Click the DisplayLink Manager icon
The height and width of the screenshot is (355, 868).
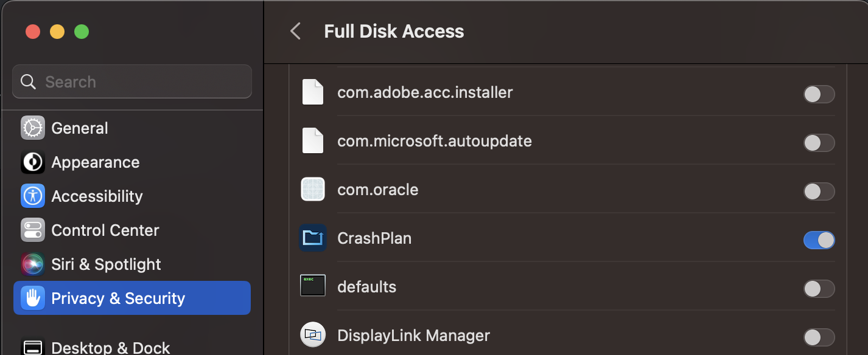pyautogui.click(x=312, y=335)
